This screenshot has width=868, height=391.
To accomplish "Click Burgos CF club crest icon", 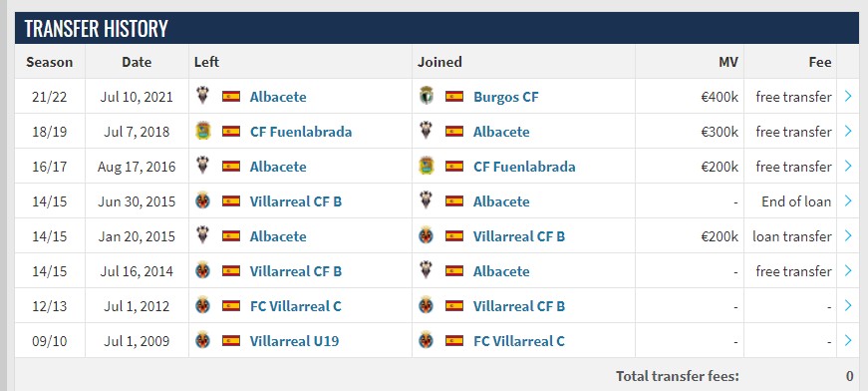I will click(426, 97).
